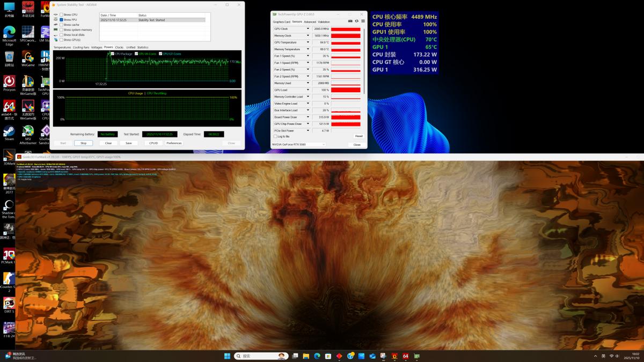The width and height of the screenshot is (644, 362).
Task: Enable Stress system memory checkbox
Action: [61, 29]
